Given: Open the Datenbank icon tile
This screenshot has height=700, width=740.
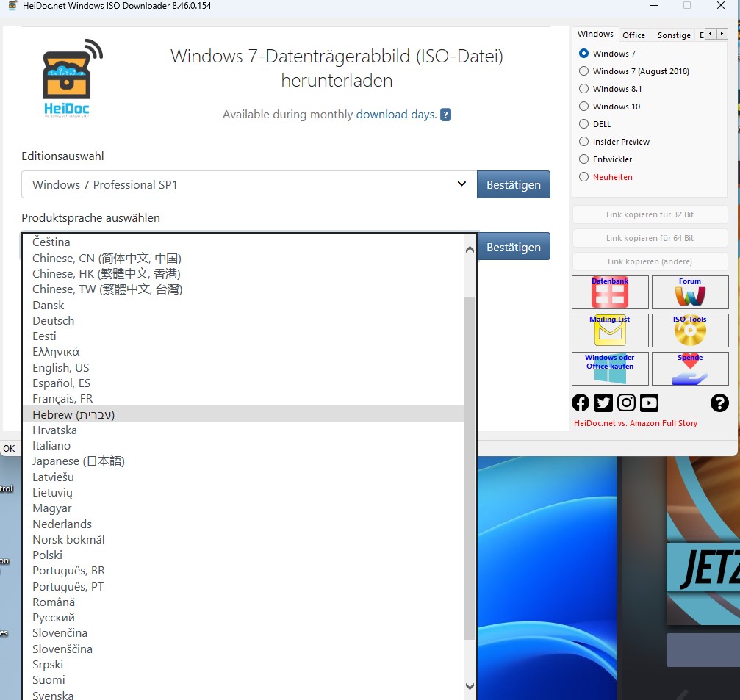Looking at the screenshot, I should click(610, 292).
